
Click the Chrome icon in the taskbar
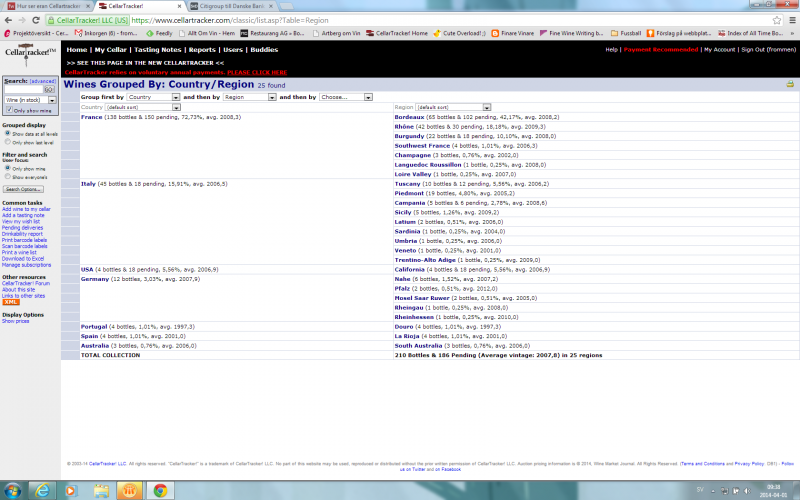pyautogui.click(x=160, y=491)
